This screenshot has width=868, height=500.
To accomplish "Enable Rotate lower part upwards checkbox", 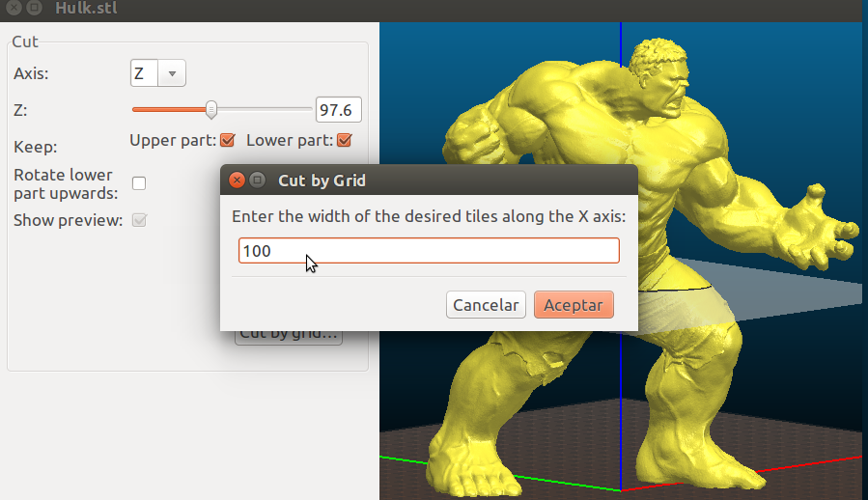I will (139, 183).
